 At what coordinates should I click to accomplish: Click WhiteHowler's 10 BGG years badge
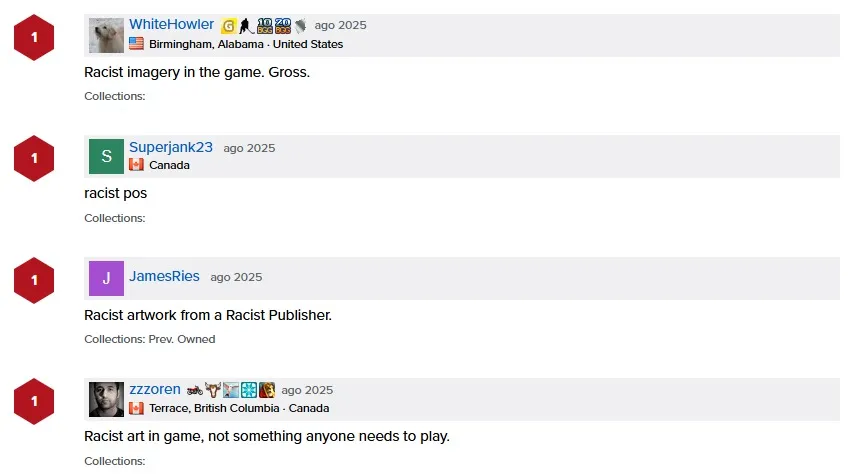pos(264,25)
